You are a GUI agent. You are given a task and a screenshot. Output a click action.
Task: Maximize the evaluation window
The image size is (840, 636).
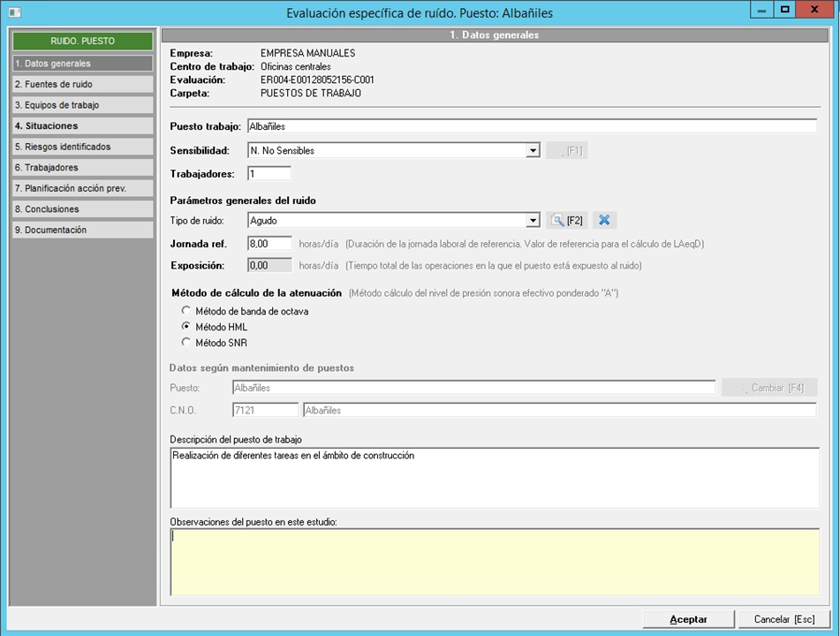783,10
